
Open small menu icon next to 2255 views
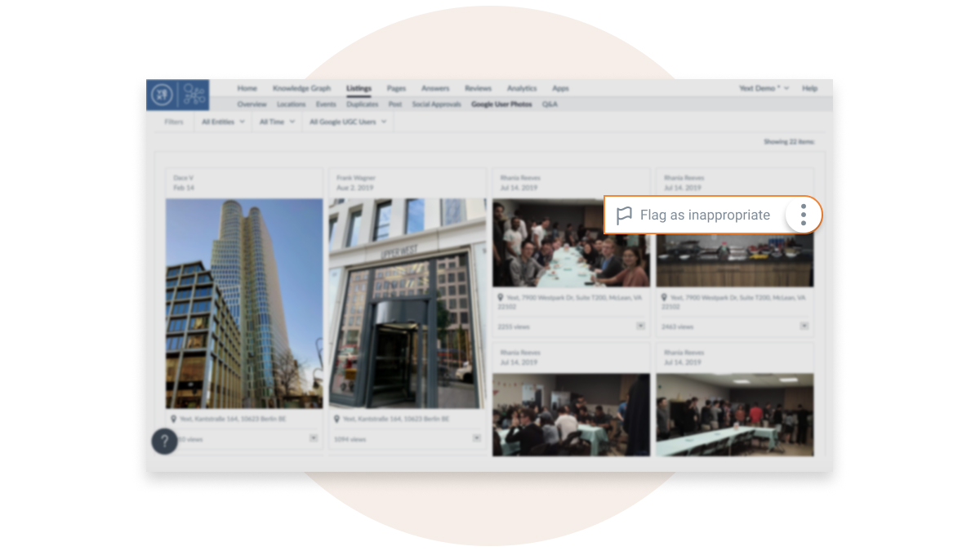pos(640,326)
